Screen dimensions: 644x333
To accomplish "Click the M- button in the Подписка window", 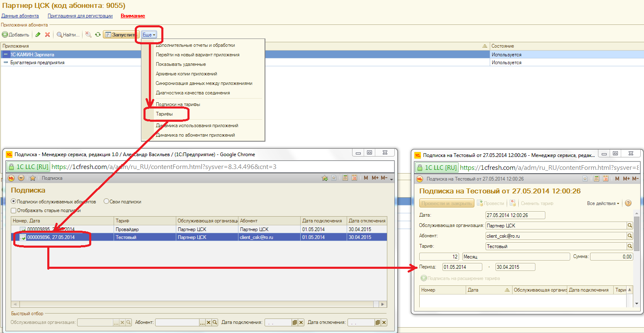I will [x=384, y=178].
